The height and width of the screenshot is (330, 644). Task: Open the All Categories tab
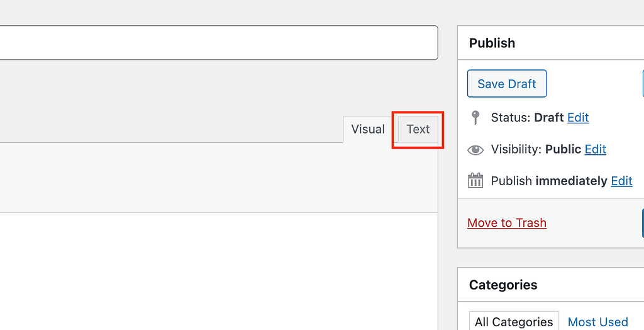click(513, 322)
